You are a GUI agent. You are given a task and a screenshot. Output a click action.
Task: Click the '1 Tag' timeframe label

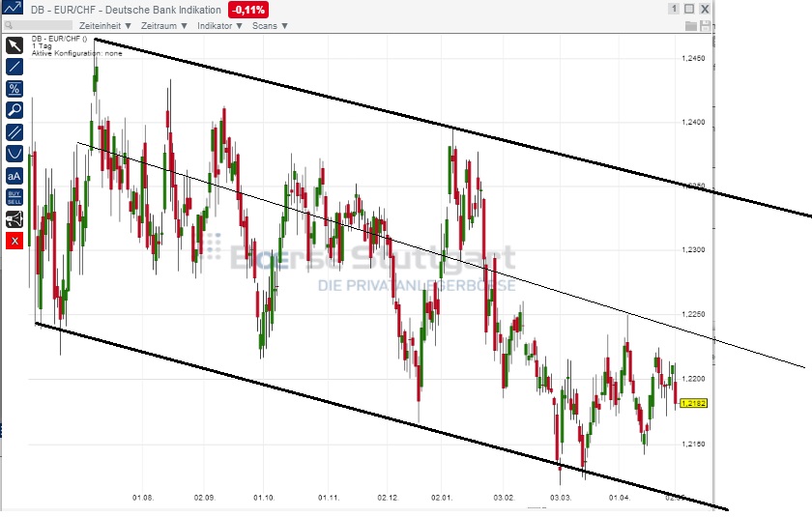pyautogui.click(x=42, y=46)
